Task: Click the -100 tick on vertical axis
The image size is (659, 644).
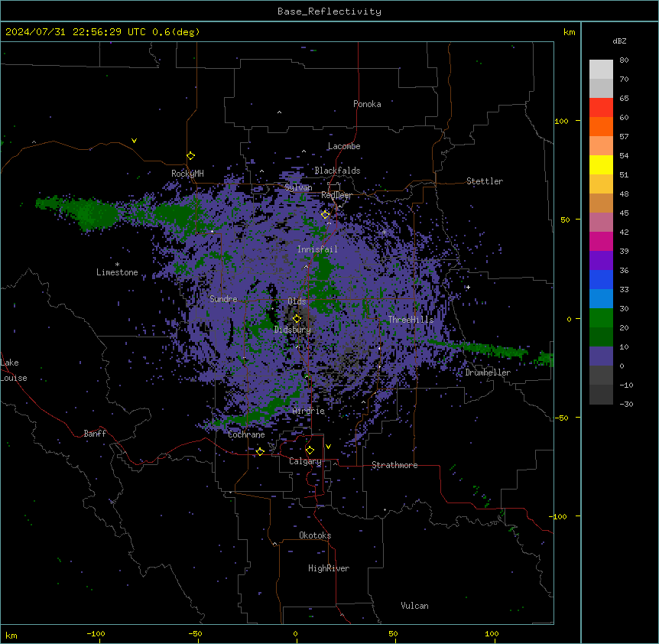Action: pos(559,516)
